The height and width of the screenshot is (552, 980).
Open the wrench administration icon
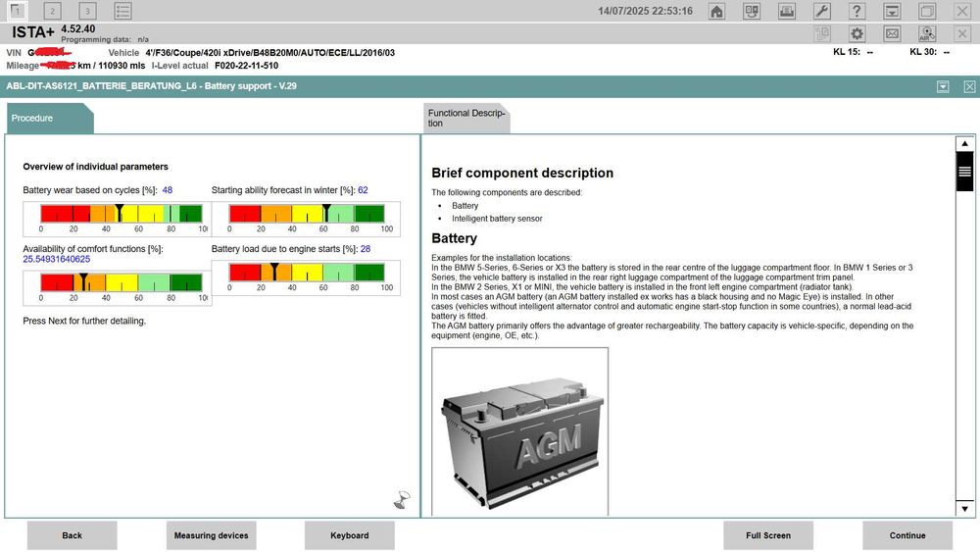tap(822, 11)
